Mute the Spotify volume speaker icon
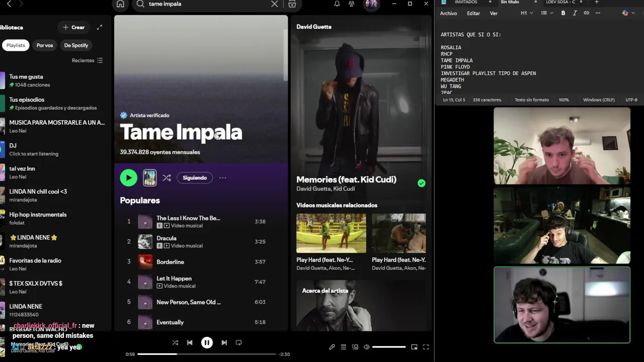This screenshot has width=644, height=362. (x=367, y=347)
